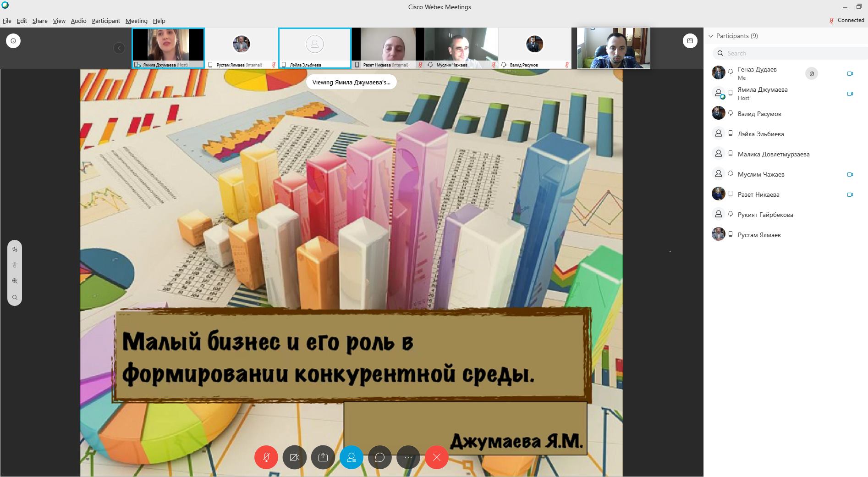Select Муслим Чажаев video thumbnail
The width and height of the screenshot is (868, 477).
pos(461,48)
